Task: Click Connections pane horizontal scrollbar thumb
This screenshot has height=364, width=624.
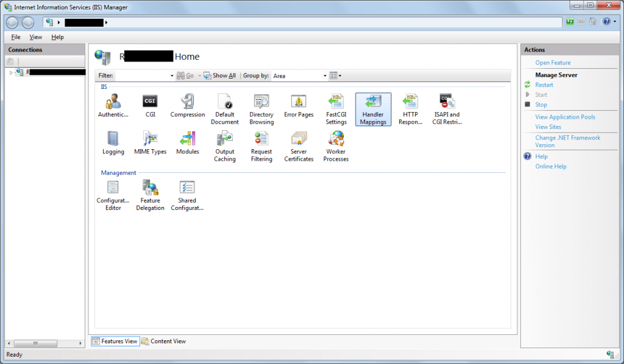Action: [35, 343]
